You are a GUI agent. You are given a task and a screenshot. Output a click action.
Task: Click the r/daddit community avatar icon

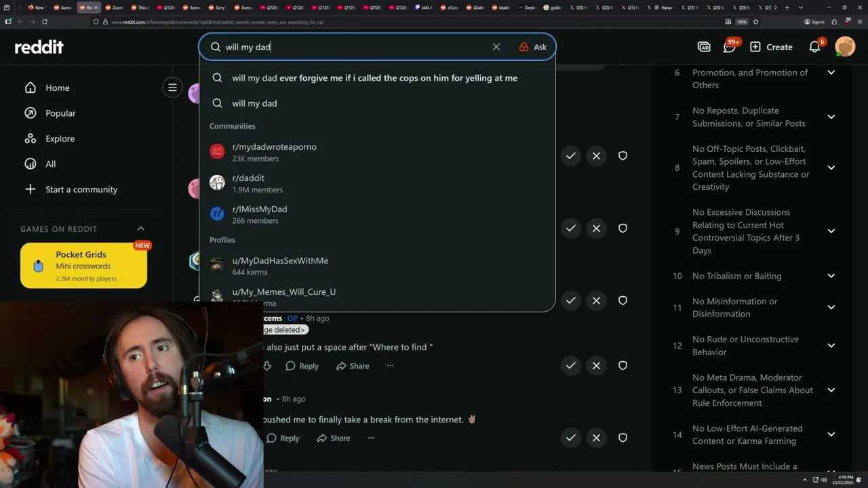pyautogui.click(x=217, y=183)
